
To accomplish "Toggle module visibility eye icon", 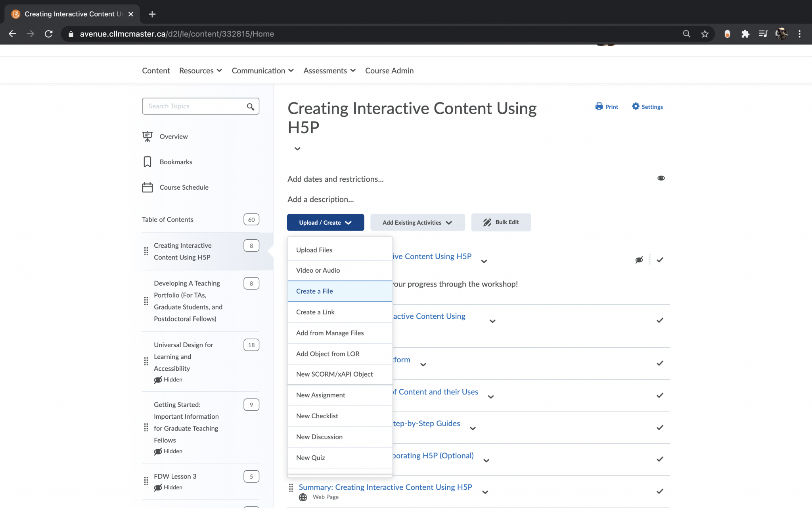I will pos(661,178).
